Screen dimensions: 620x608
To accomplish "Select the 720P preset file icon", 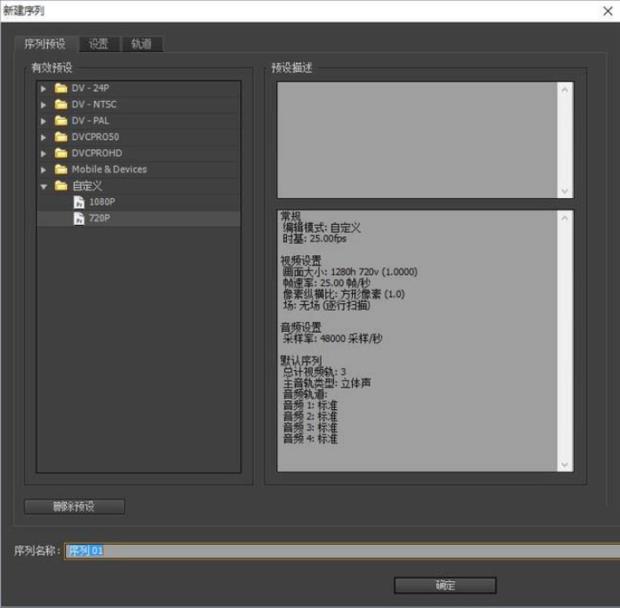I will pos(79,218).
